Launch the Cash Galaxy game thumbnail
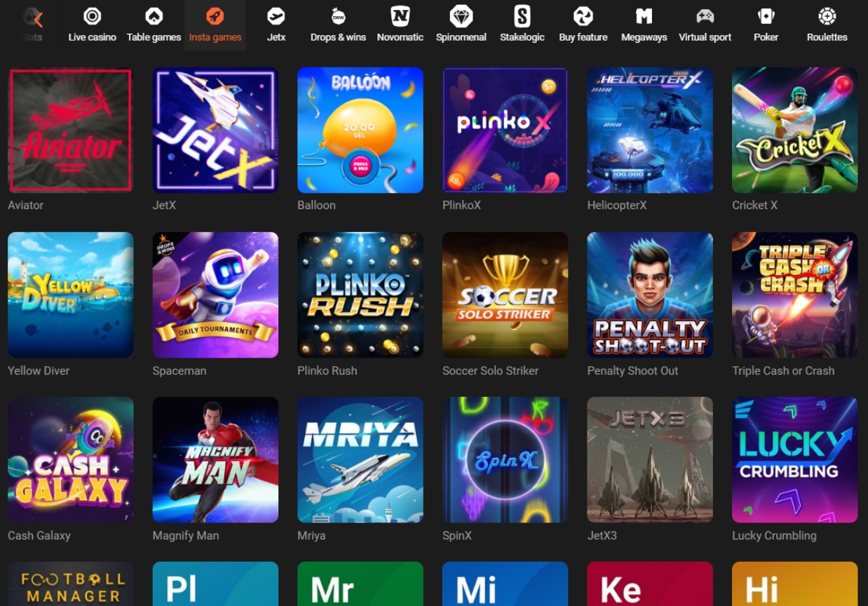 click(71, 459)
